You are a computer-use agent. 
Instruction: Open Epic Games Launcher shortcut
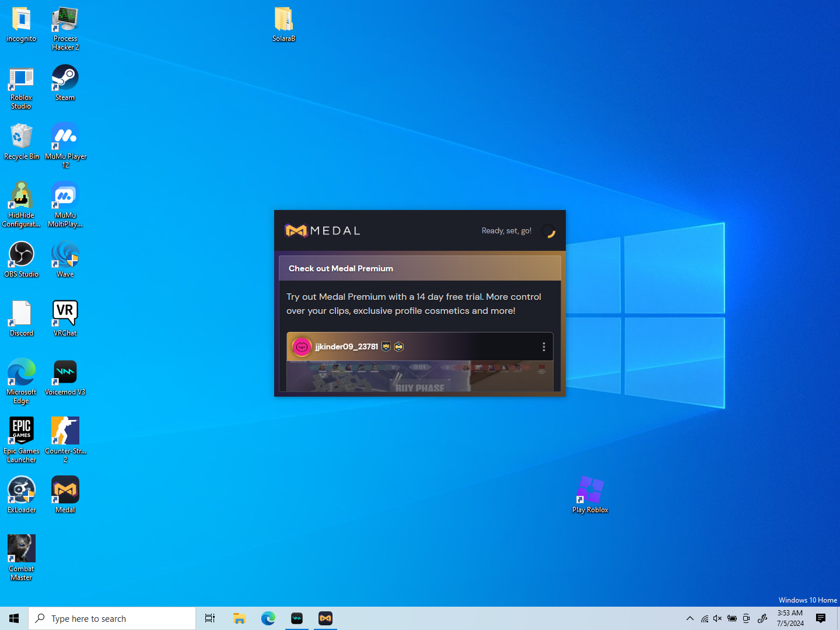pyautogui.click(x=22, y=440)
